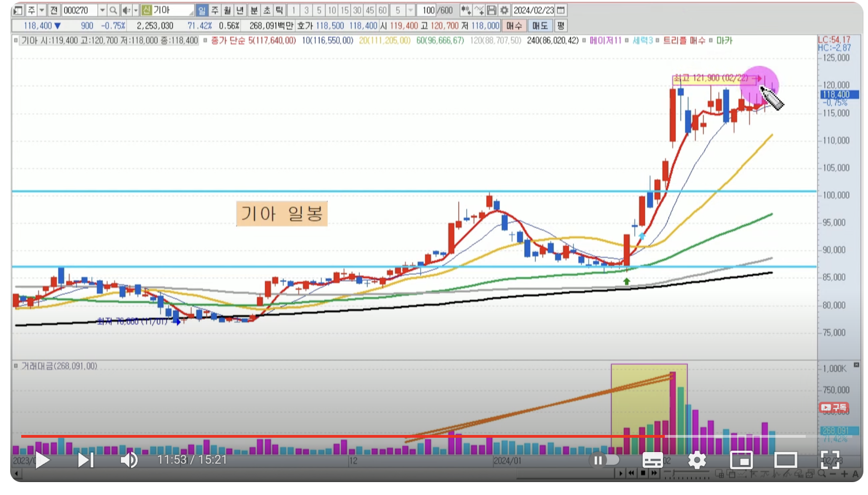Save chart settings with floppy disk icon
Screen dimensions: 868x495
pyautogui.click(x=492, y=10)
